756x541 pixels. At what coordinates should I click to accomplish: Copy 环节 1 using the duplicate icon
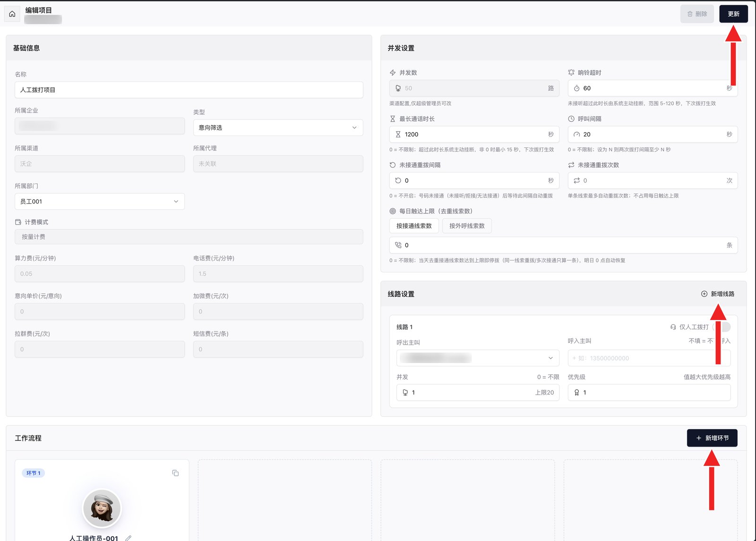click(x=175, y=473)
